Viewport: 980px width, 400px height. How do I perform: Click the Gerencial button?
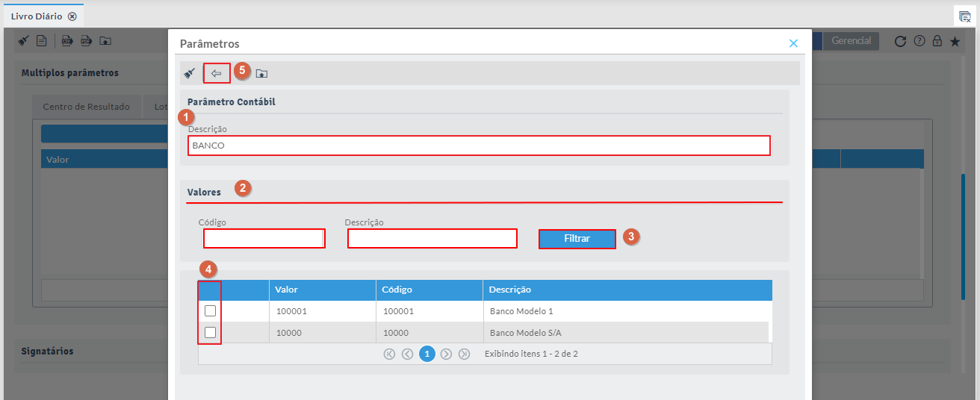click(852, 41)
